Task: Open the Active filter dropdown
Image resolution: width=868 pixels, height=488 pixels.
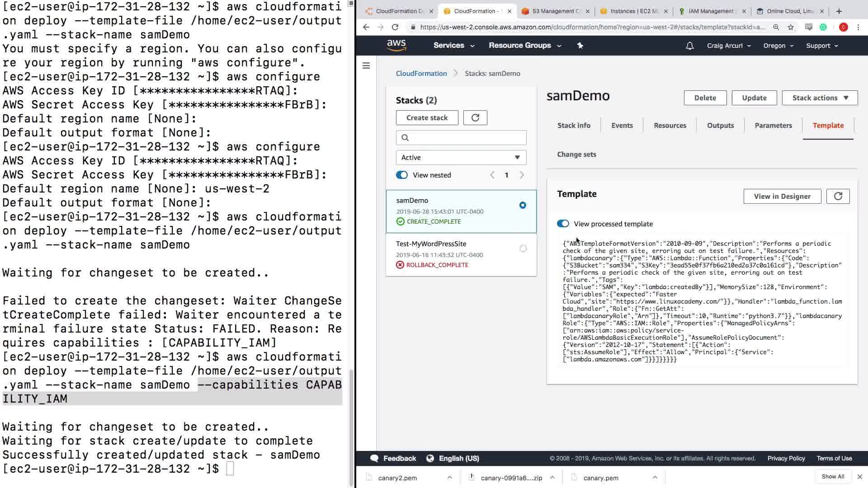Action: (461, 157)
